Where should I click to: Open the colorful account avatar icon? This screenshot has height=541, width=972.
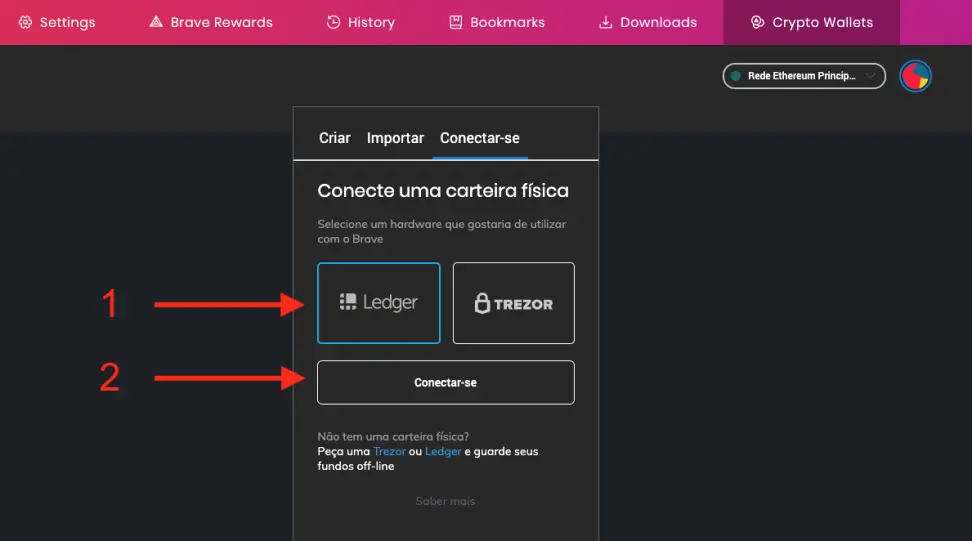coord(916,76)
